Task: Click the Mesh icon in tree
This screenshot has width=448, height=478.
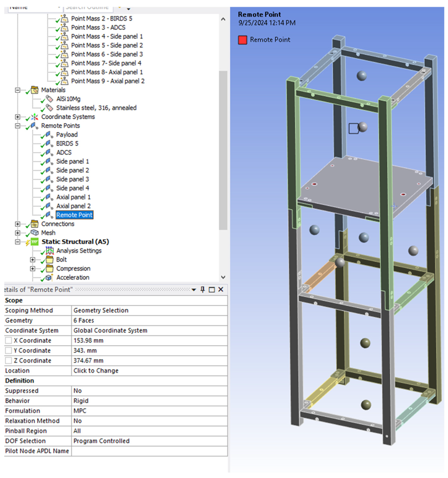Action: (x=35, y=233)
